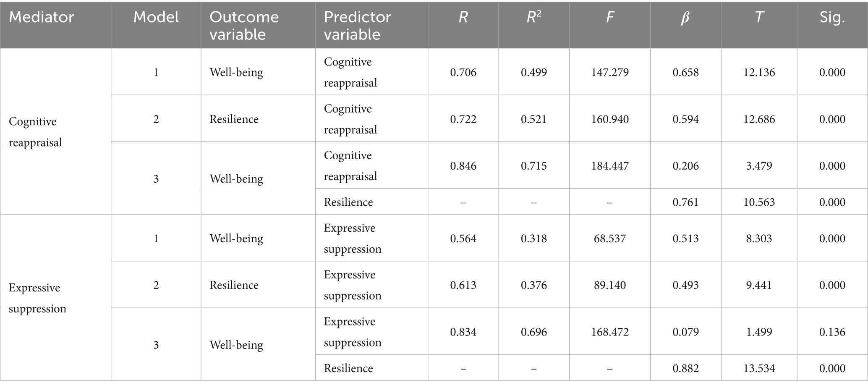Click the T value 13.534
This screenshot has height=388, width=868.
pyautogui.click(x=759, y=368)
